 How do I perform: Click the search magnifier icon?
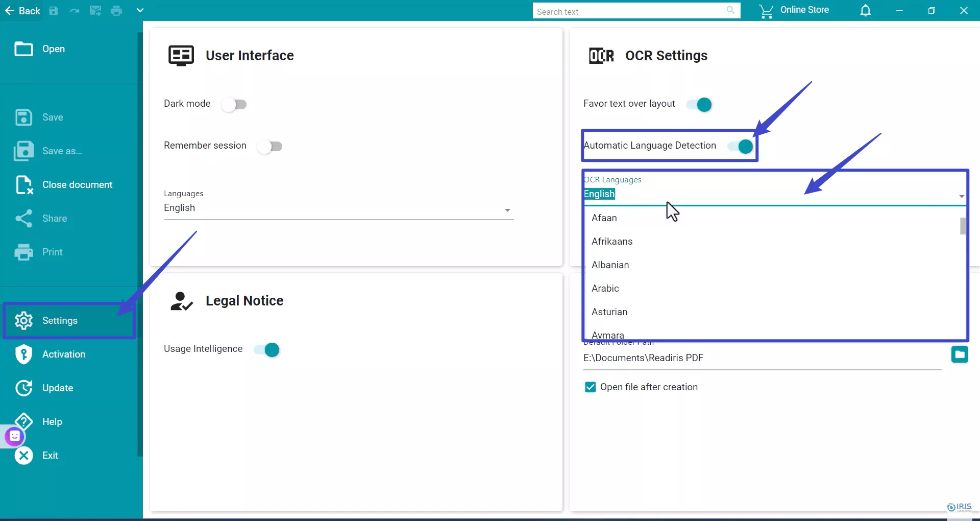(x=731, y=10)
